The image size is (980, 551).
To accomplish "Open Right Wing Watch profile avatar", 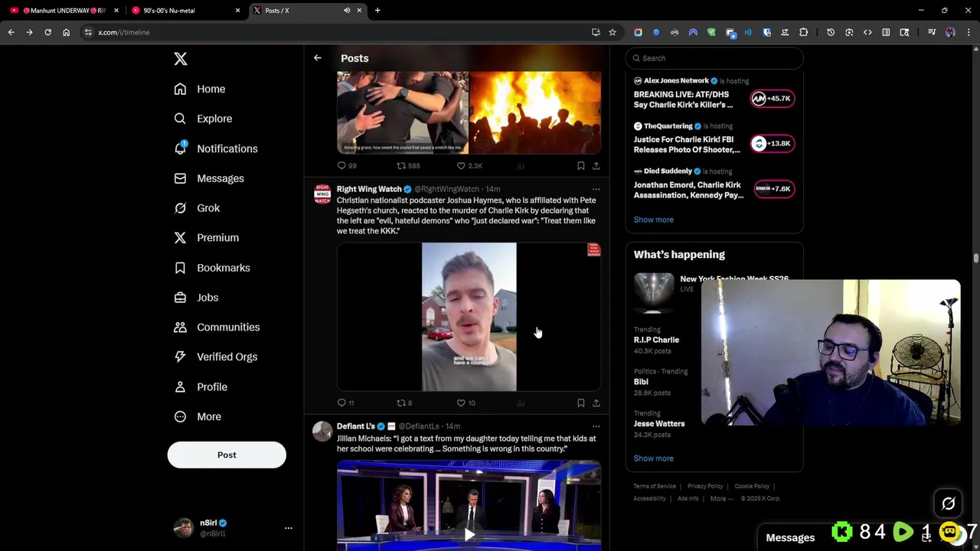I will [x=322, y=194].
